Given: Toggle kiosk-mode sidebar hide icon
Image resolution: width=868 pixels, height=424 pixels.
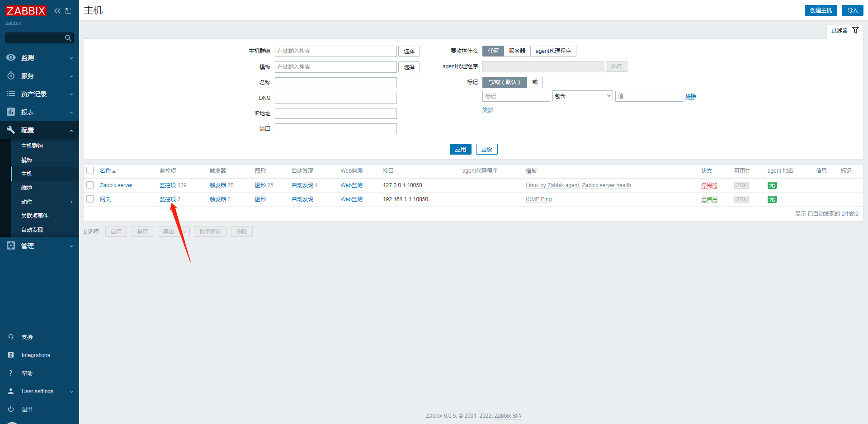Looking at the screenshot, I should (68, 11).
